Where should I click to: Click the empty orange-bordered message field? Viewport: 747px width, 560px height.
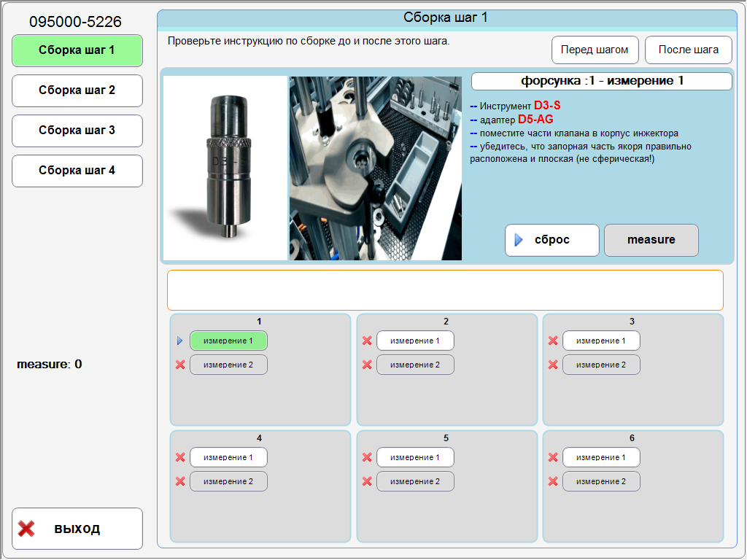click(445, 290)
